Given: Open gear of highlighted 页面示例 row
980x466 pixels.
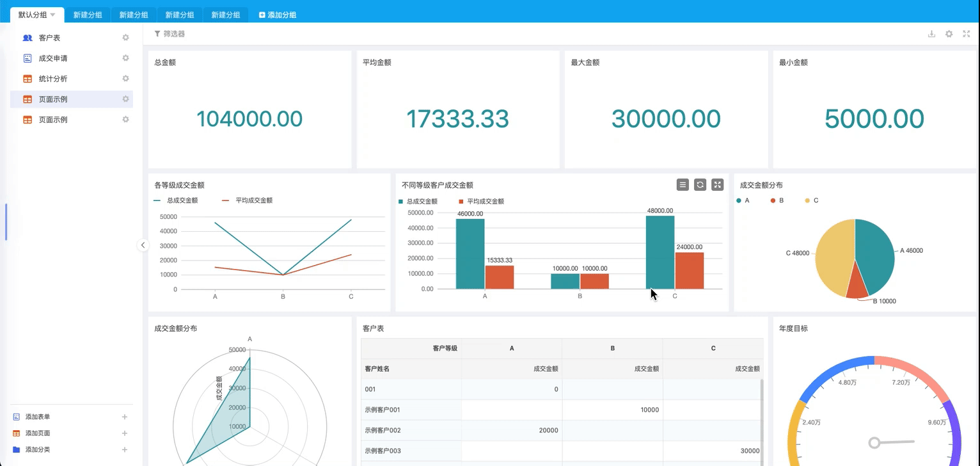Looking at the screenshot, I should (126, 99).
